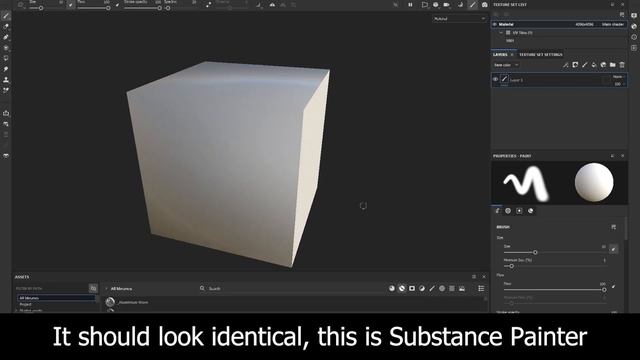Open the viewport mode Material dropdown
Screen dimensions: 640x360
(x=460, y=19)
